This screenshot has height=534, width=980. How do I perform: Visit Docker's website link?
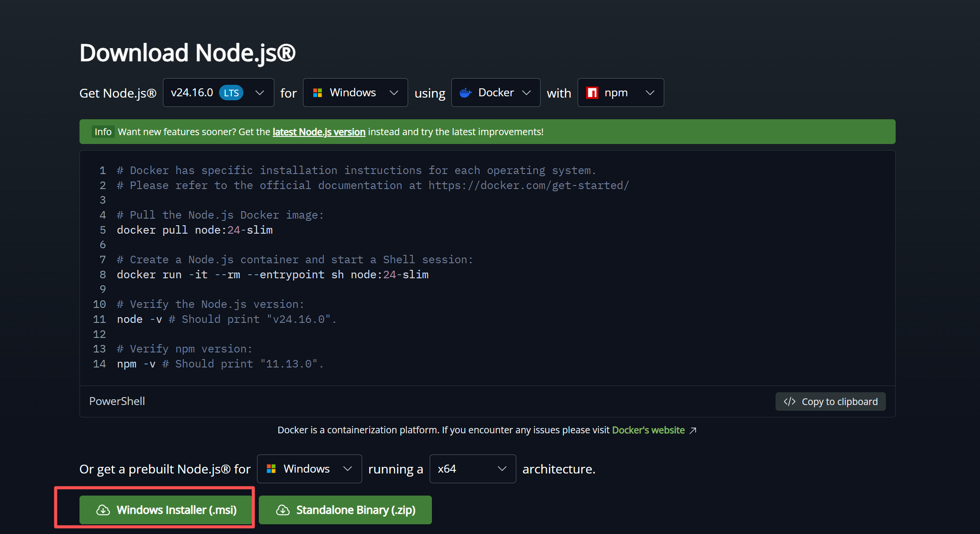[x=648, y=430]
